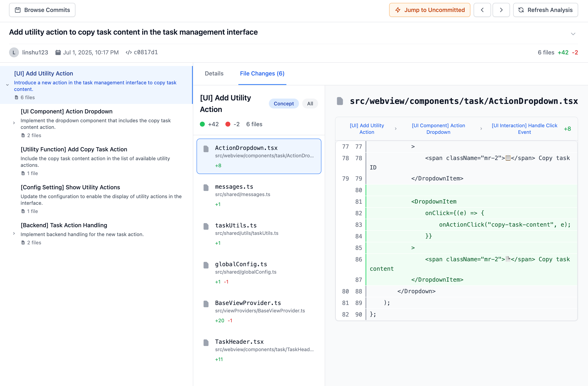This screenshot has height=386, width=588.
Task: Collapse the [UI] Add Utility Action group
Action: (7, 85)
